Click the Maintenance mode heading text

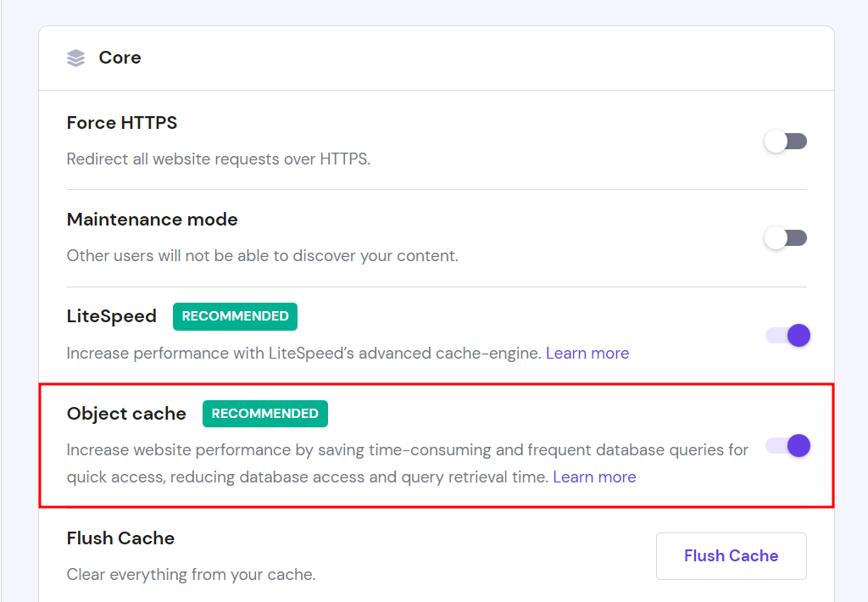[x=152, y=219]
